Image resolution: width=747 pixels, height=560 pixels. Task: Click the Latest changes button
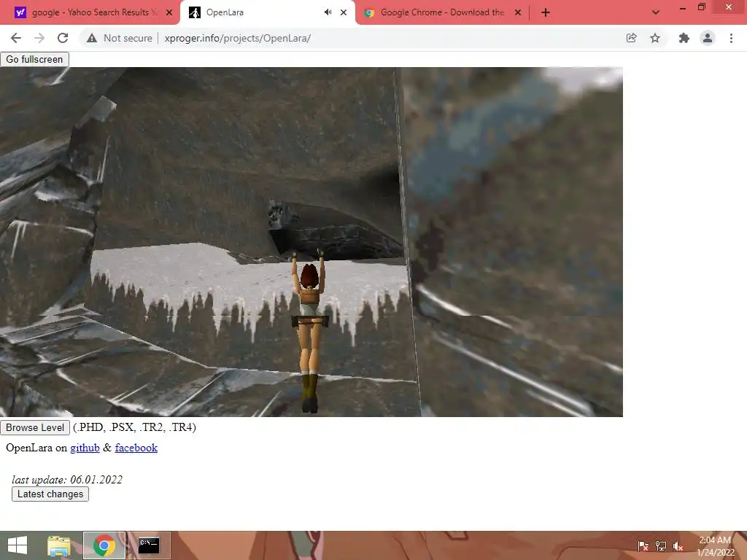click(50, 494)
